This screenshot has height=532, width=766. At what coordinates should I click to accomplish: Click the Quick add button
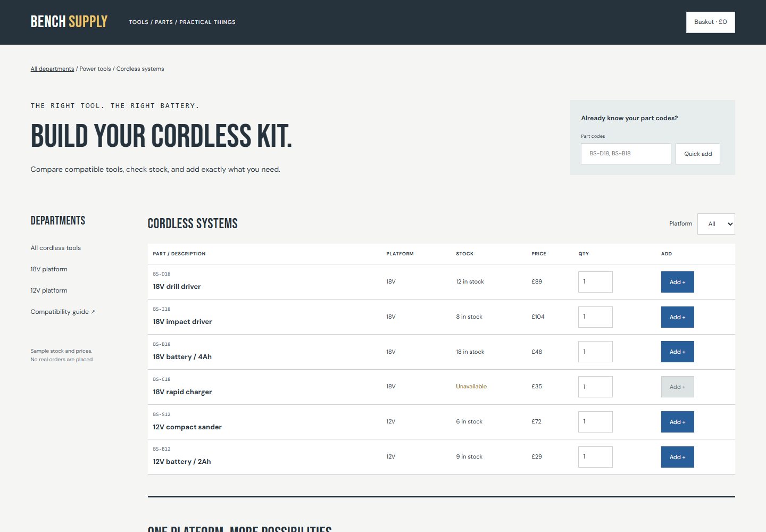pyautogui.click(x=698, y=154)
